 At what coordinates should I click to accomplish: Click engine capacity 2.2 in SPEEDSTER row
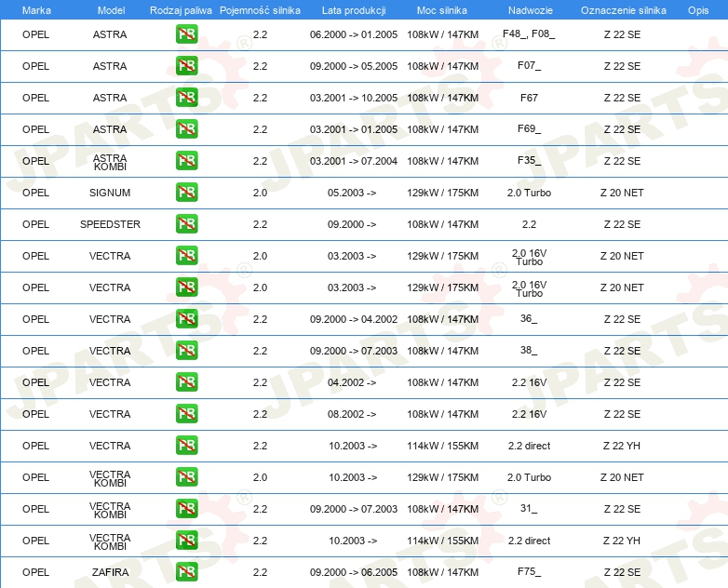click(260, 224)
